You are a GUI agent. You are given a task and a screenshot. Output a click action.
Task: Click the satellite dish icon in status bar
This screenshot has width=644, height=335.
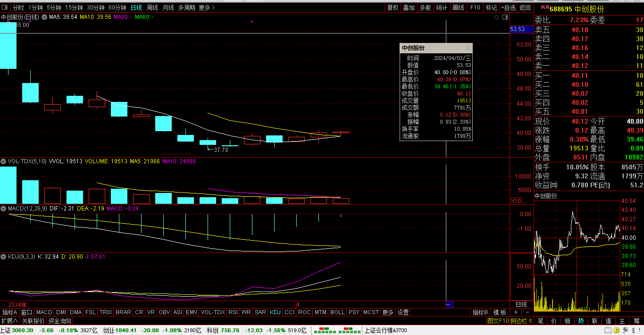click(x=626, y=330)
